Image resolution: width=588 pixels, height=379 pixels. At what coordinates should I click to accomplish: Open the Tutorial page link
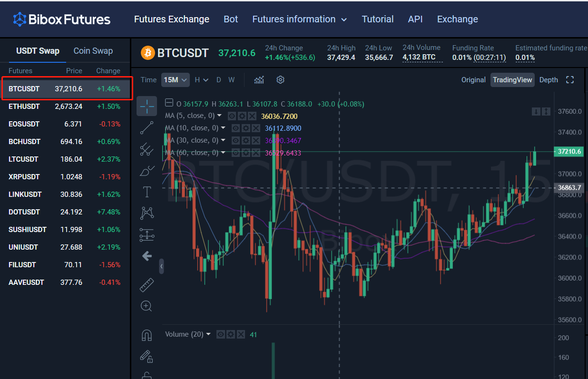pos(377,19)
